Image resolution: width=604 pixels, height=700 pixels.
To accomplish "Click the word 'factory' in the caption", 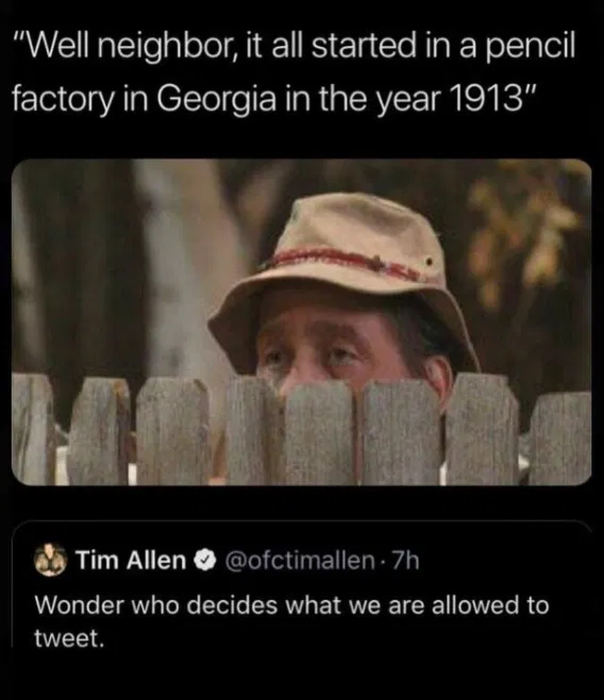I will click(x=62, y=100).
